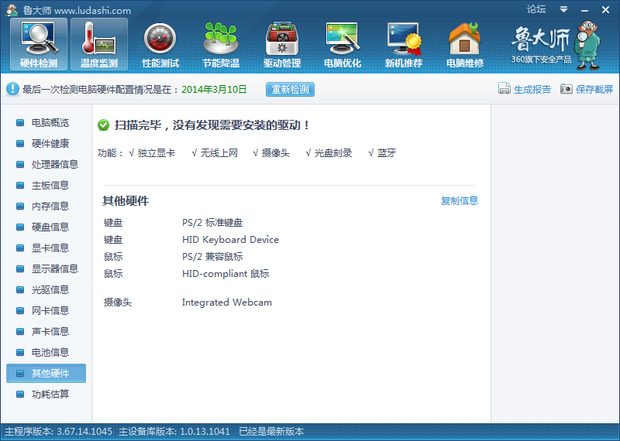The height and width of the screenshot is (441, 620).
Task: Click the 光盘刻录 feature label
Action: click(x=333, y=153)
